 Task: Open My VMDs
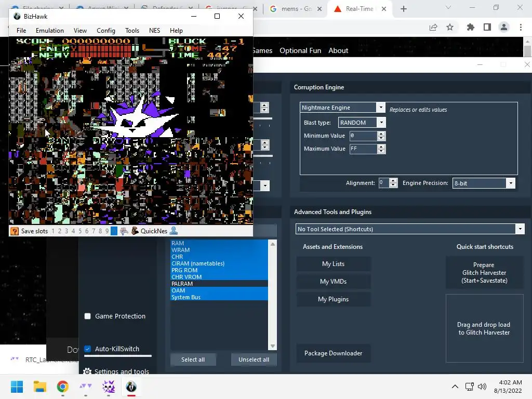click(334, 282)
